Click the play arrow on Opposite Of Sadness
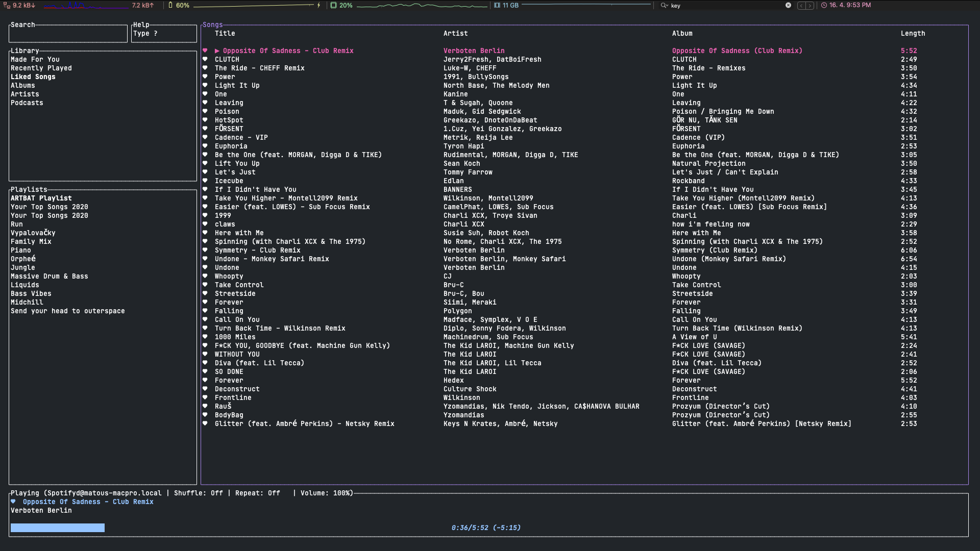 pyautogui.click(x=217, y=51)
